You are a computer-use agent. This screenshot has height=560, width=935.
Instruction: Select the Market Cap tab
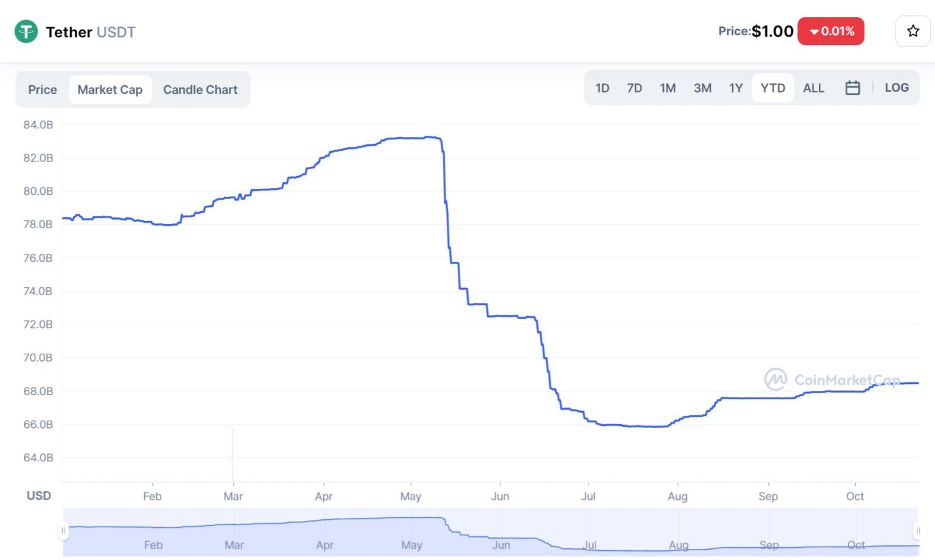(x=110, y=89)
